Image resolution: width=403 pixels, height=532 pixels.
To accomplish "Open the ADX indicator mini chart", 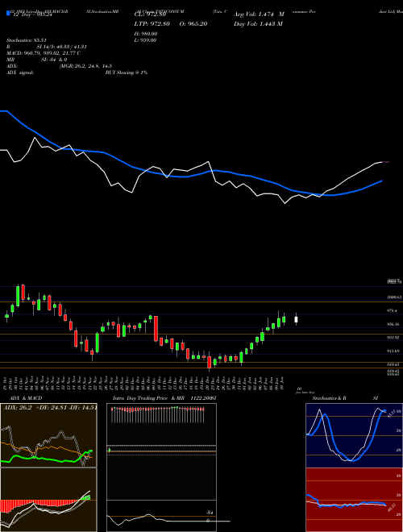I will [x=48, y=435].
